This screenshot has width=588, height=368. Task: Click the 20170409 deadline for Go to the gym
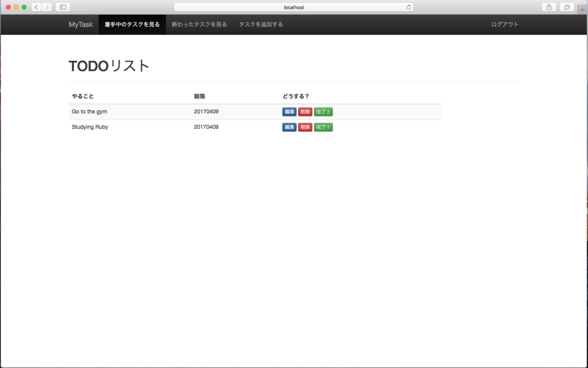[206, 112]
